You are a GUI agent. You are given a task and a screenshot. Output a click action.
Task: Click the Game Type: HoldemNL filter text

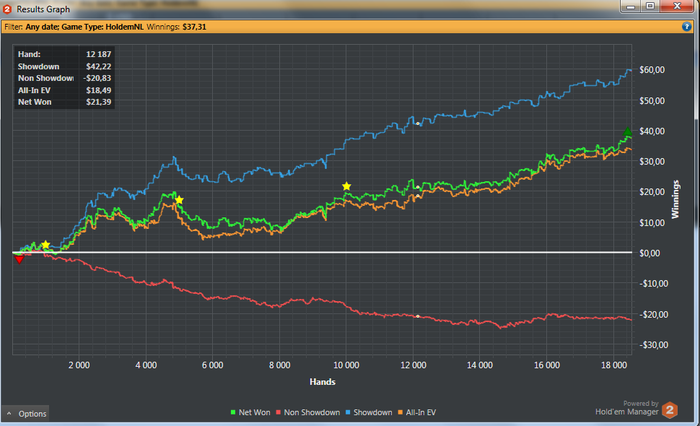pyautogui.click(x=103, y=27)
